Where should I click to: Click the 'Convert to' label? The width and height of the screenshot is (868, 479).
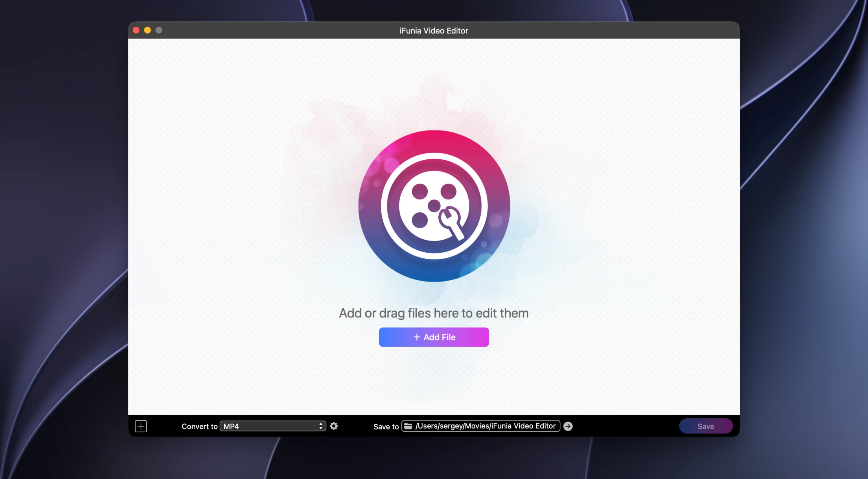(199, 426)
